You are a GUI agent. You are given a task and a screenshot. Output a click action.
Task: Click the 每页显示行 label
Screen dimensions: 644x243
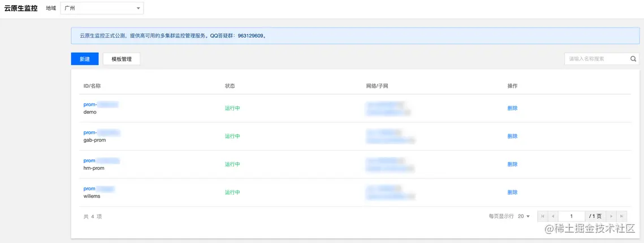(x=501, y=216)
